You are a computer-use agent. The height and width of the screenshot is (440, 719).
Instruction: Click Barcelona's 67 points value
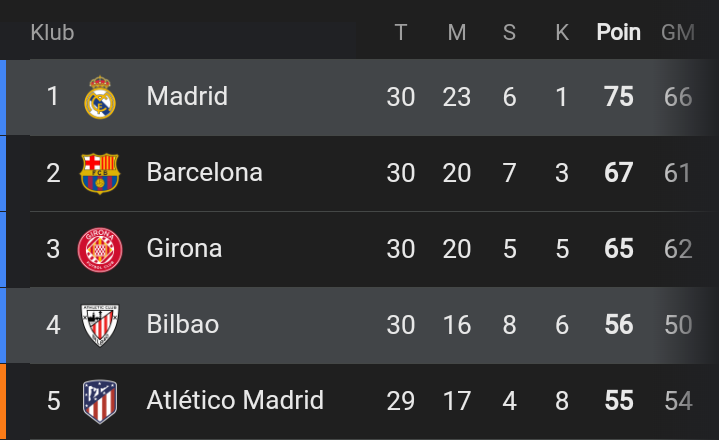click(619, 173)
